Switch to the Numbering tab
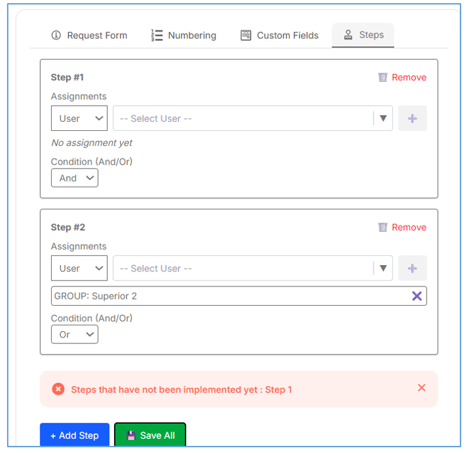The height and width of the screenshot is (453, 476). coord(184,36)
